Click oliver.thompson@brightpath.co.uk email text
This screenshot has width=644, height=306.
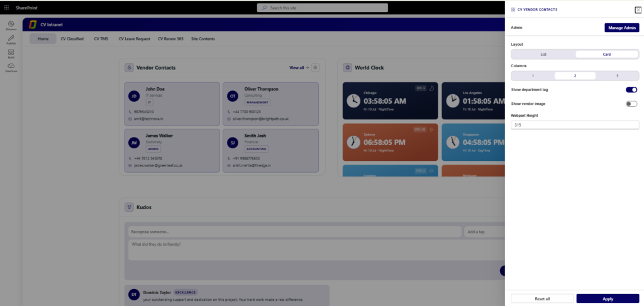pyautogui.click(x=260, y=119)
